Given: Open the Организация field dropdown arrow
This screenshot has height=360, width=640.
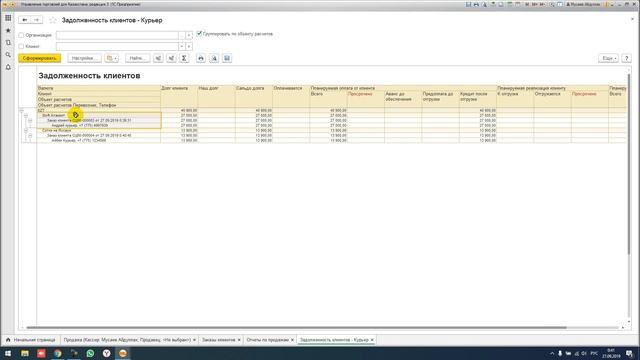Looking at the screenshot, I should click(189, 36).
